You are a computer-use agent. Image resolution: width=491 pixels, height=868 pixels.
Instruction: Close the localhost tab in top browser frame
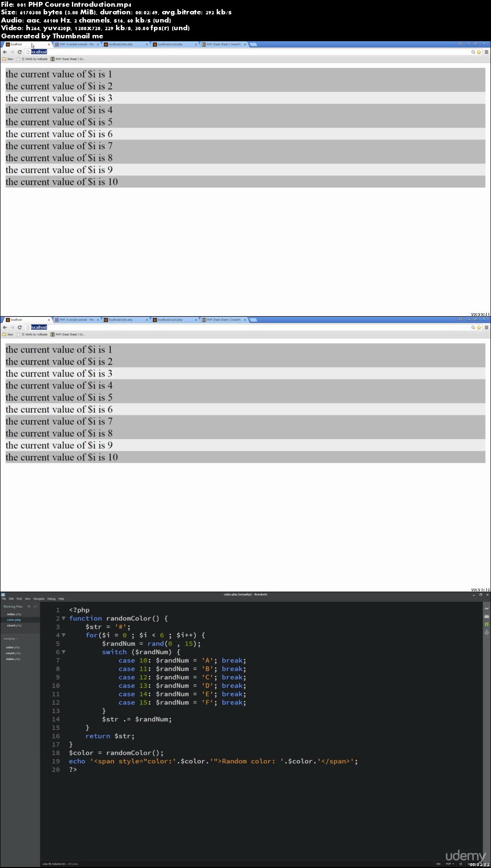(48, 44)
